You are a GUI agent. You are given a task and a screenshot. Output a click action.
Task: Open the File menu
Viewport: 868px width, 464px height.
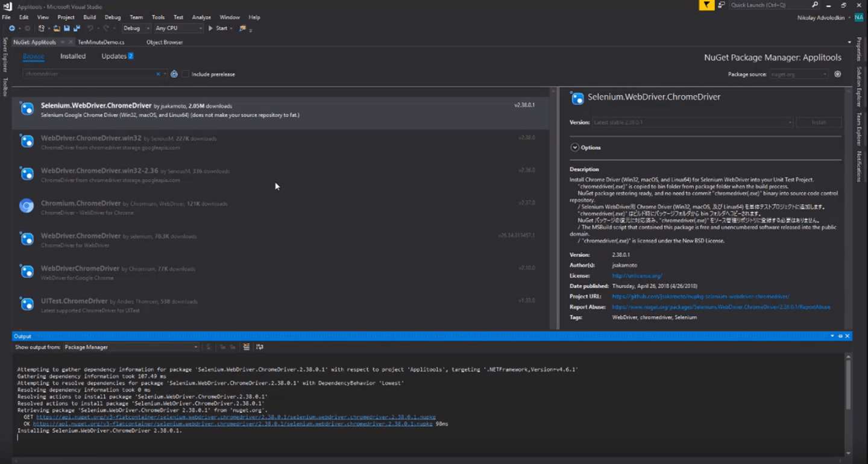6,17
